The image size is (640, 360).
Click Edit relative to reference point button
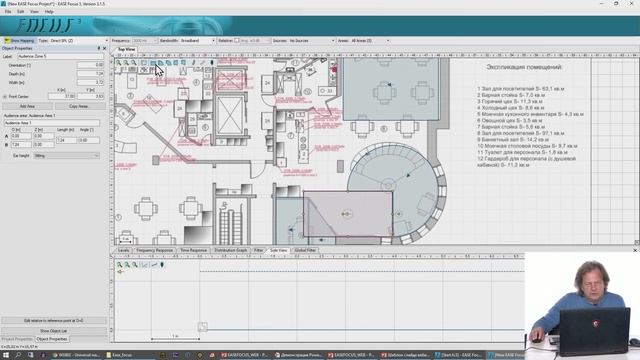[53, 321]
